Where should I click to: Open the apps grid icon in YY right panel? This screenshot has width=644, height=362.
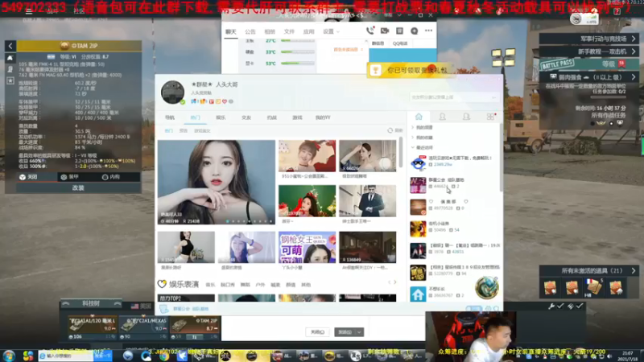(490, 117)
